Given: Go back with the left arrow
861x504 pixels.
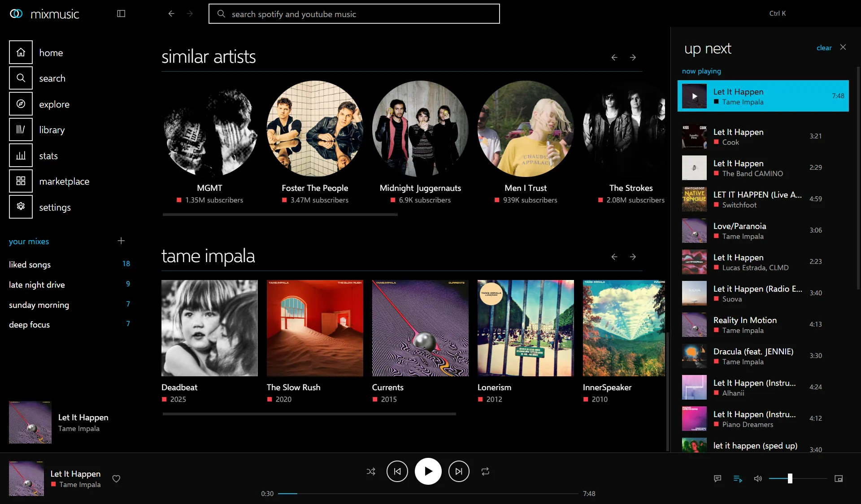Looking at the screenshot, I should point(171,13).
